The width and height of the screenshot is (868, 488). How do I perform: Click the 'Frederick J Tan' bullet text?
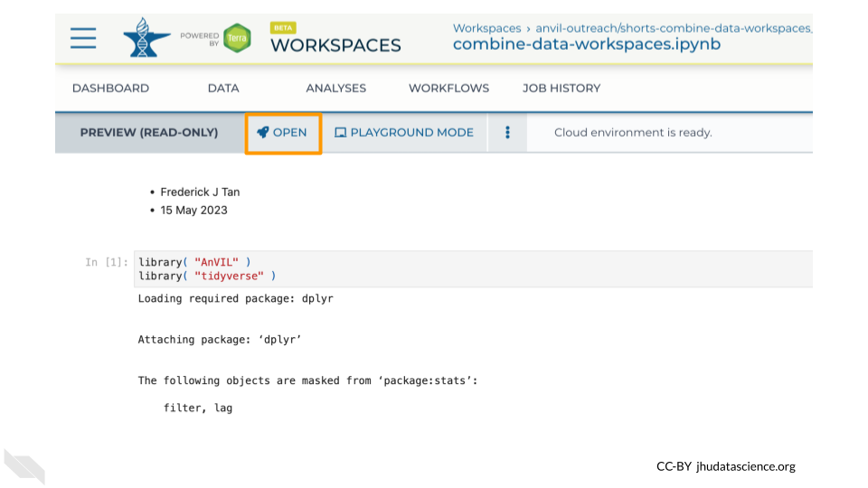pyautogui.click(x=200, y=192)
